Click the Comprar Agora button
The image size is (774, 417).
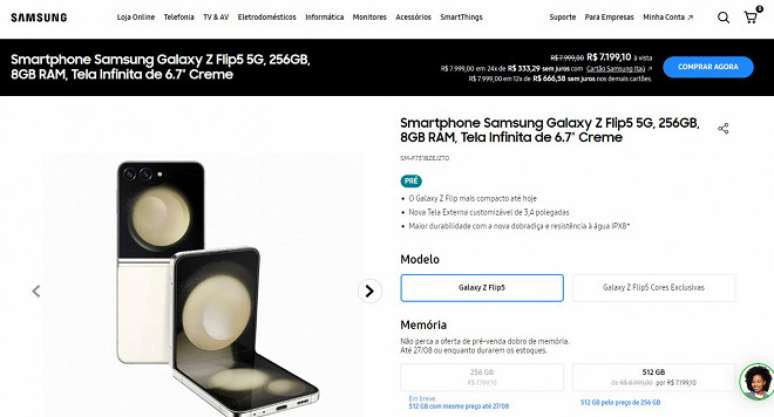click(708, 67)
